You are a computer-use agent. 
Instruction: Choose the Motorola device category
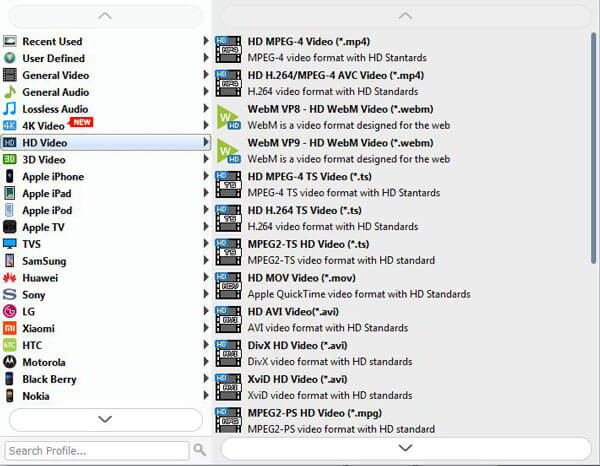(106, 362)
